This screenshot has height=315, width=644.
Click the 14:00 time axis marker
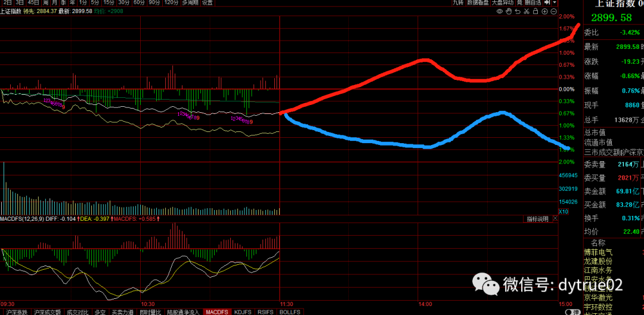(426, 304)
